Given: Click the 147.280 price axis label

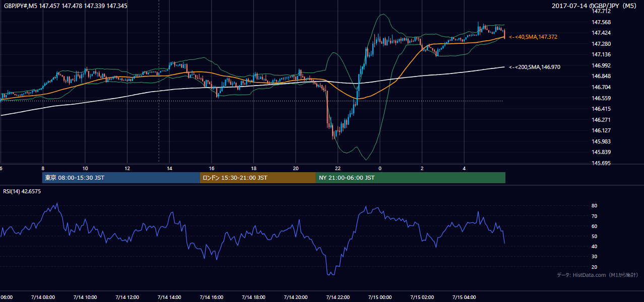Looking at the screenshot, I should point(601,44).
